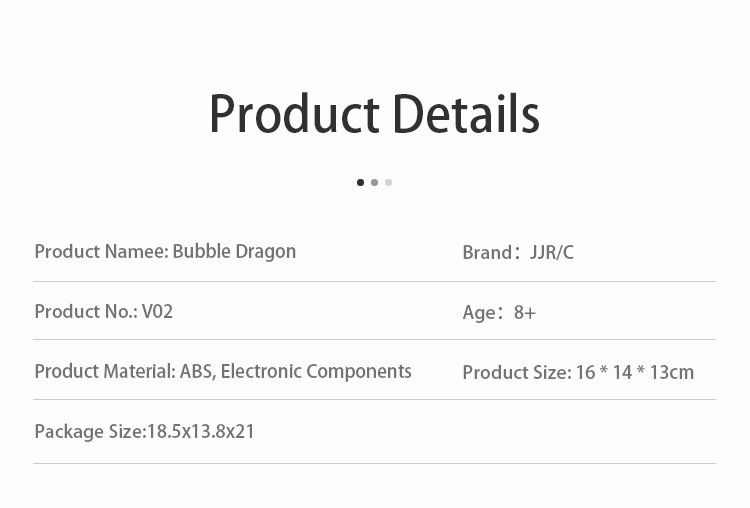
Task: Click the "V02" product number
Action: 157,311
